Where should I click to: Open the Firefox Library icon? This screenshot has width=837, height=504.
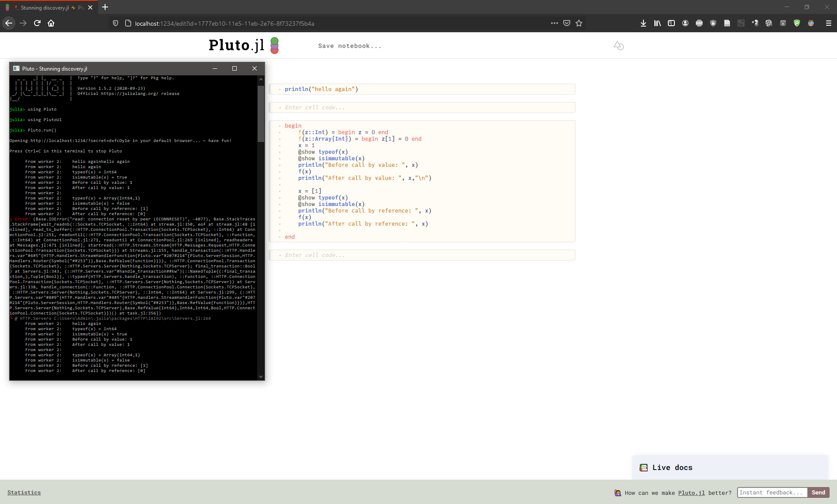(657, 23)
